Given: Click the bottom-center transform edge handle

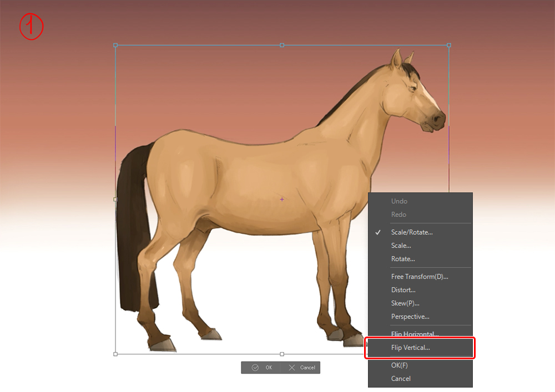Looking at the screenshot, I should [x=282, y=354].
